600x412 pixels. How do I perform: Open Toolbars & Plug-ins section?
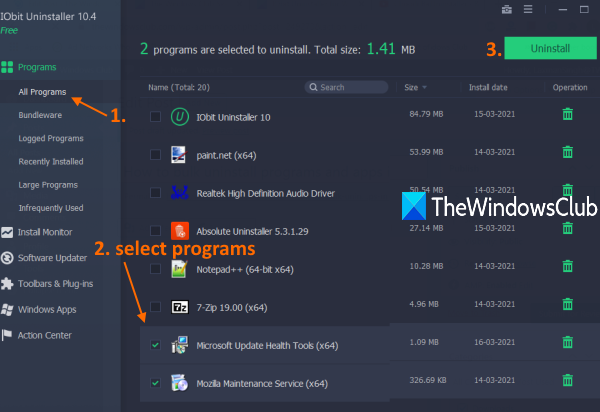pos(55,283)
